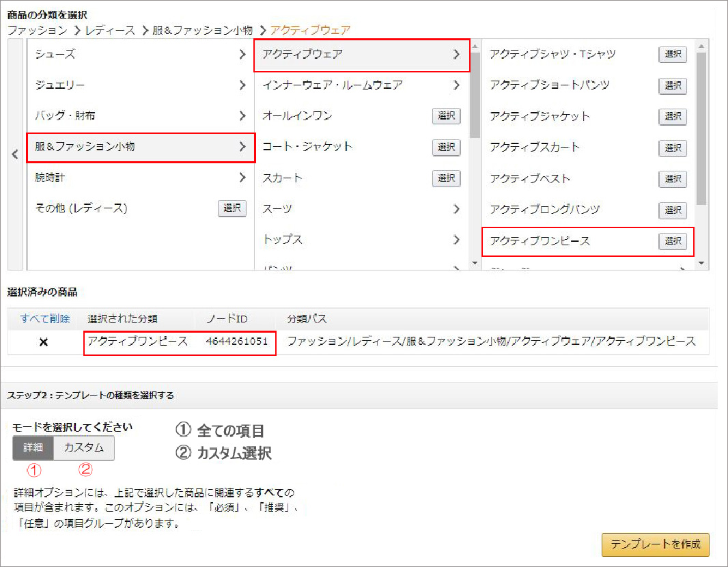Remove selected アクティブワンピース with X icon
The image size is (728, 567).
(44, 342)
